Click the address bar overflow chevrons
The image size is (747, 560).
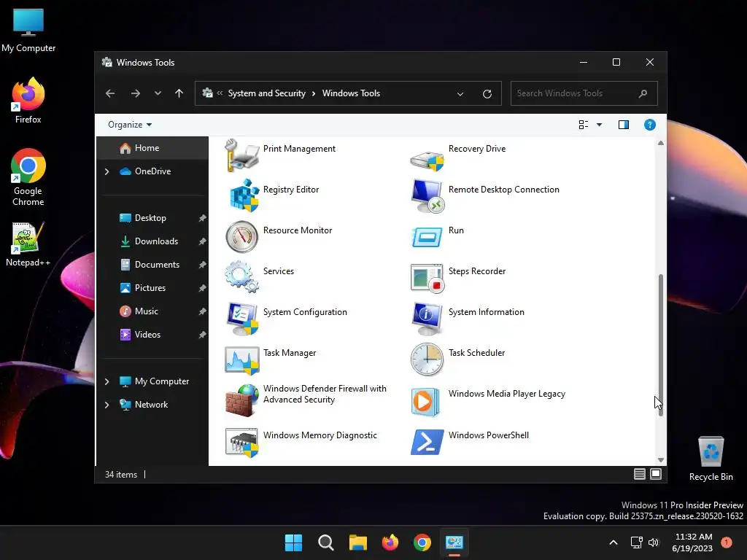pyautogui.click(x=220, y=93)
